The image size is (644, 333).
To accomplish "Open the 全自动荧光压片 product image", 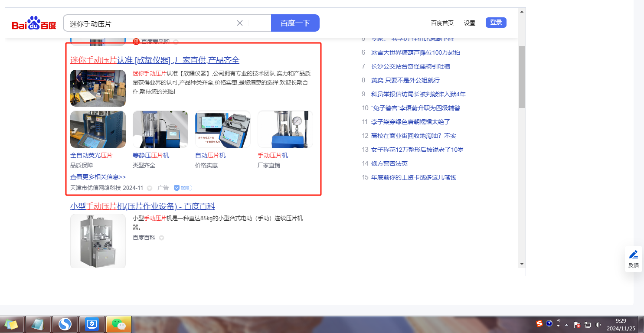I will tap(98, 129).
